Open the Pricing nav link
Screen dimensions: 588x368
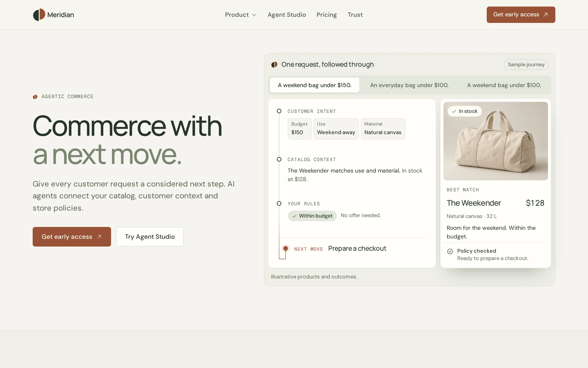tap(327, 15)
